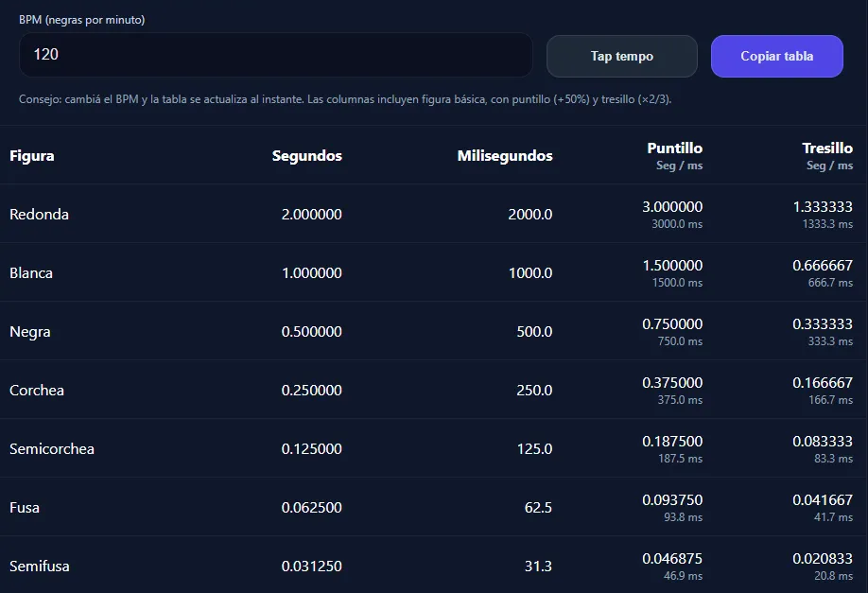
Task: Click the 187.5 ms puntillo subvalue
Action: [681, 459]
